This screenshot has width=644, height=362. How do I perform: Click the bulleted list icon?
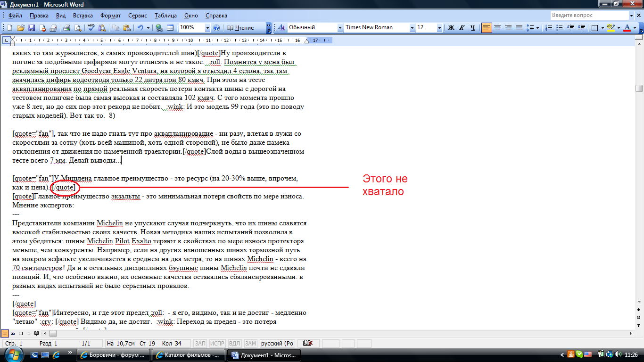[x=559, y=28]
